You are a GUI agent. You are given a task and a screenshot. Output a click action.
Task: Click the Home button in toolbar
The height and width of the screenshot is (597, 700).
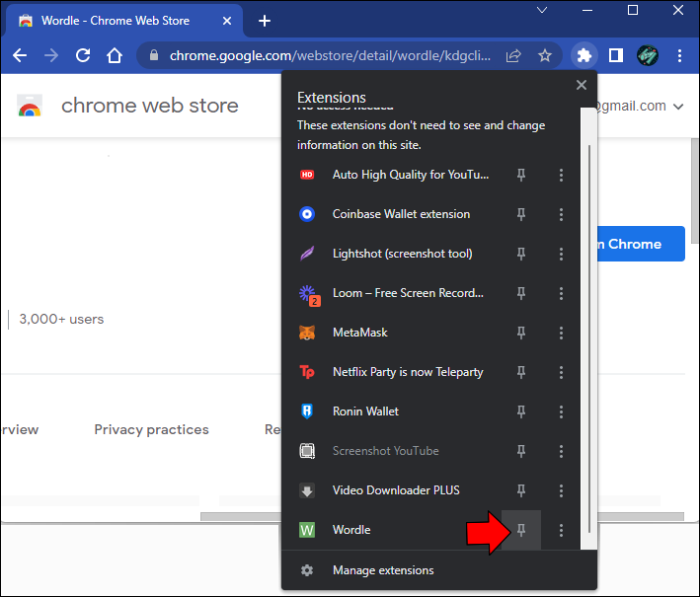[115, 55]
